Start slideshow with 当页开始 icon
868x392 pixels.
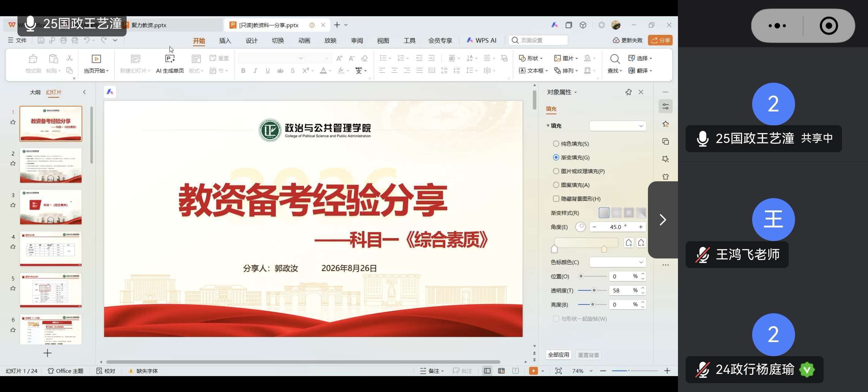pos(96,58)
